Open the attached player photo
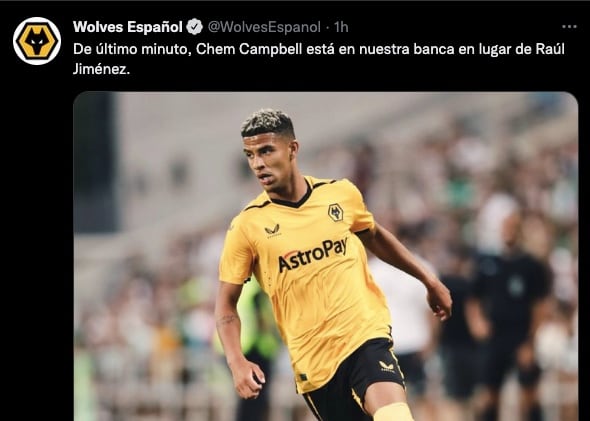This screenshot has width=590, height=421. 326,256
